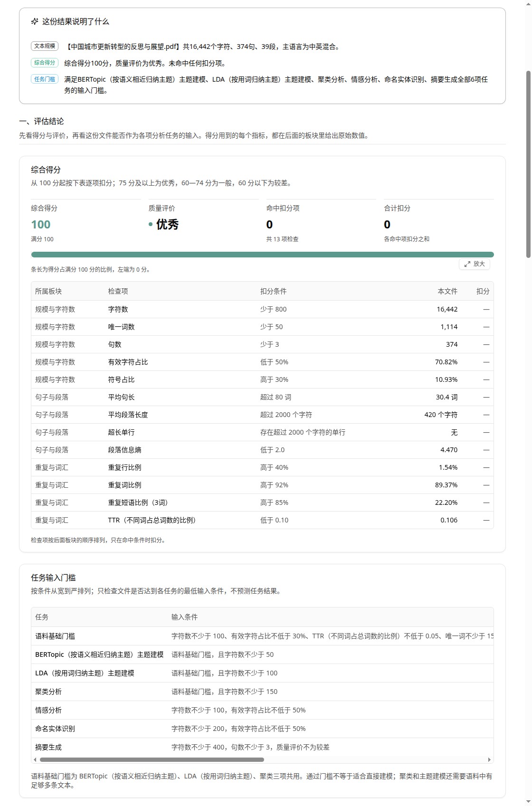Click the 任务门槛 blue tag

point(45,79)
